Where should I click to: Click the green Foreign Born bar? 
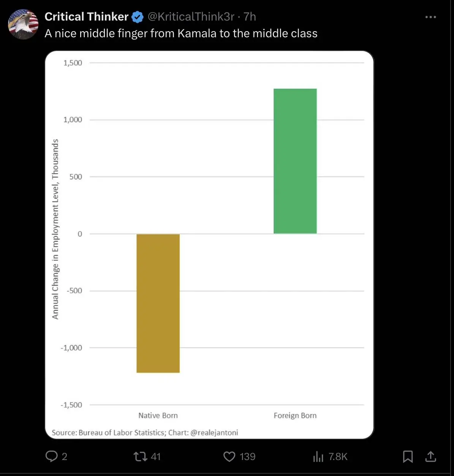(x=295, y=161)
